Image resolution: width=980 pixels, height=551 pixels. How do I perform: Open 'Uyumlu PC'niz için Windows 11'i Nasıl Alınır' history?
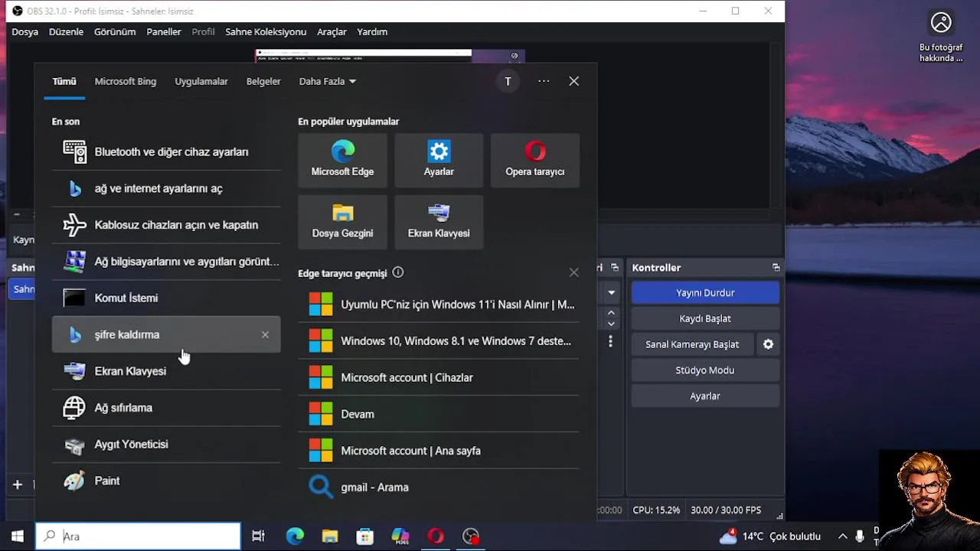(439, 305)
